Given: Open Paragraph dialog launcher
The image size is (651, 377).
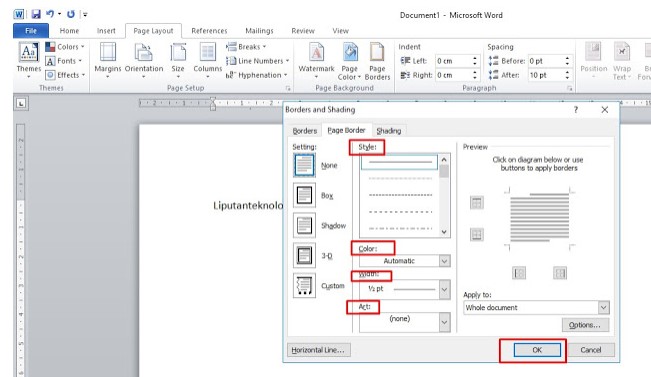Looking at the screenshot, I should [570, 88].
